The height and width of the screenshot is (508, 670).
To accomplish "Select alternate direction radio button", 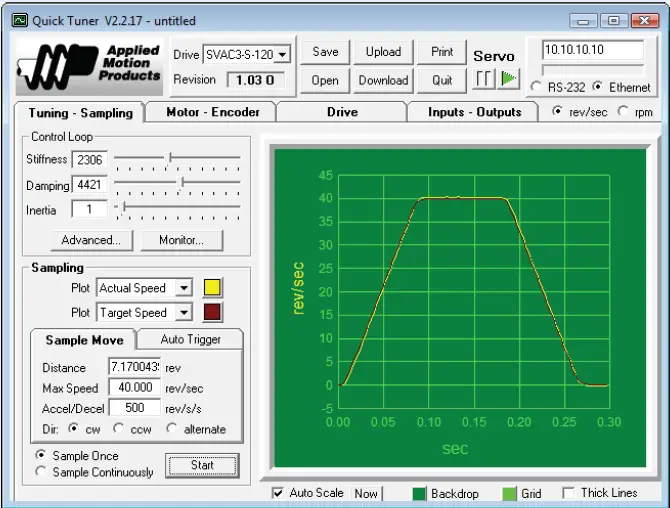I will tap(172, 428).
